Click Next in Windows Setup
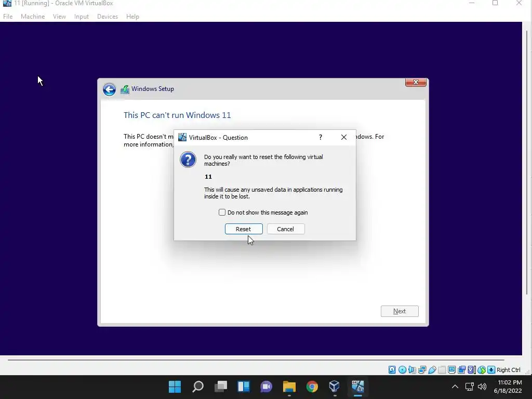532x399 pixels. point(400,311)
